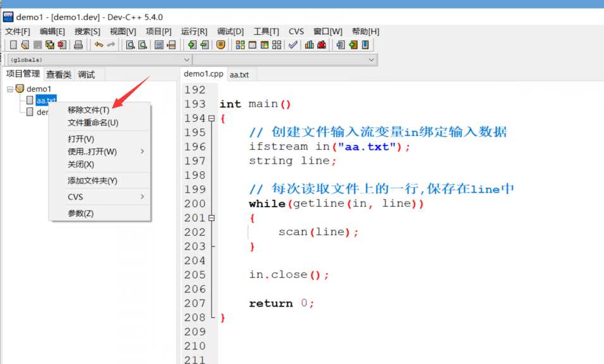
Task: Open the CVS menu in the menu bar
Action: click(x=296, y=31)
